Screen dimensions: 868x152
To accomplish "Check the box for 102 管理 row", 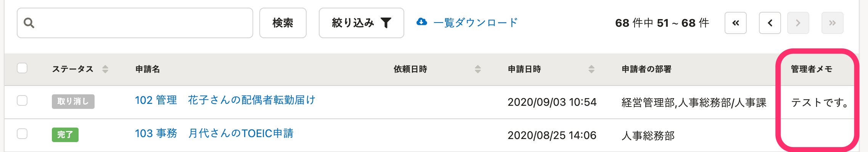I will click(x=22, y=100).
